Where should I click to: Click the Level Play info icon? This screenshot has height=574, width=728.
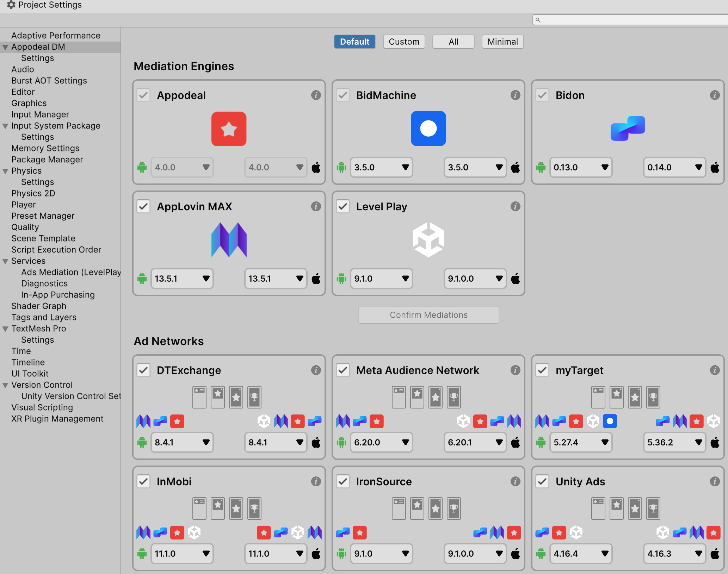click(x=515, y=206)
